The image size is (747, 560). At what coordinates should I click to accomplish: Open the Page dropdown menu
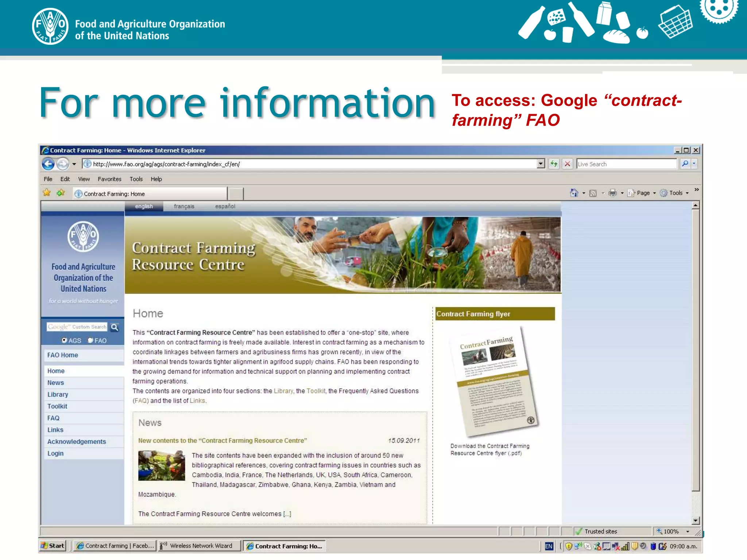click(645, 193)
